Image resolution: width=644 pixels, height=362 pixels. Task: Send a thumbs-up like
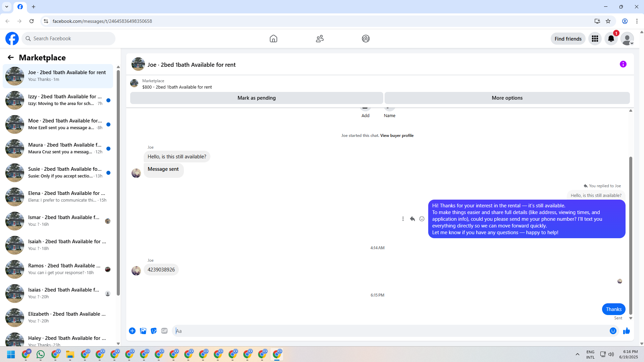(627, 331)
